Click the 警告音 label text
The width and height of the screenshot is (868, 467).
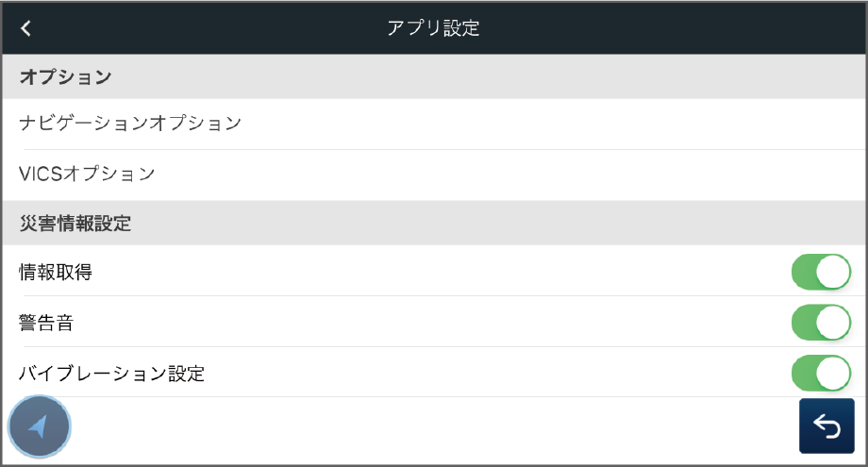coord(46,324)
